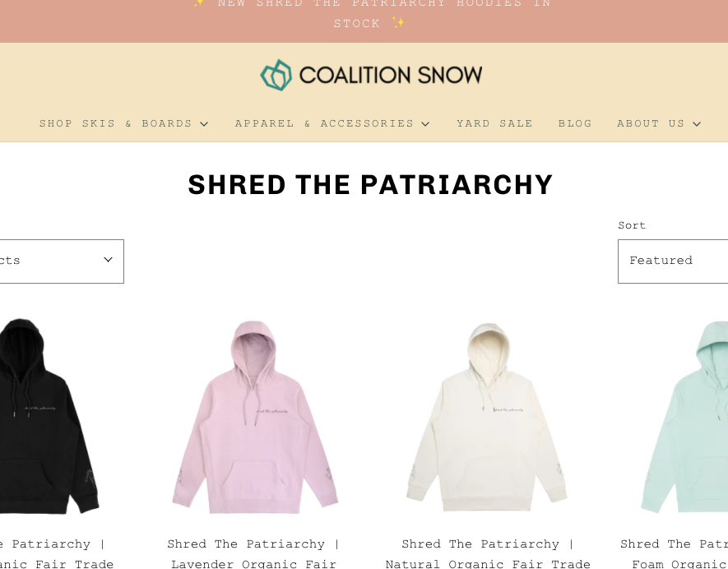Image resolution: width=728 pixels, height=569 pixels.
Task: Open the Blog page
Action: (575, 123)
